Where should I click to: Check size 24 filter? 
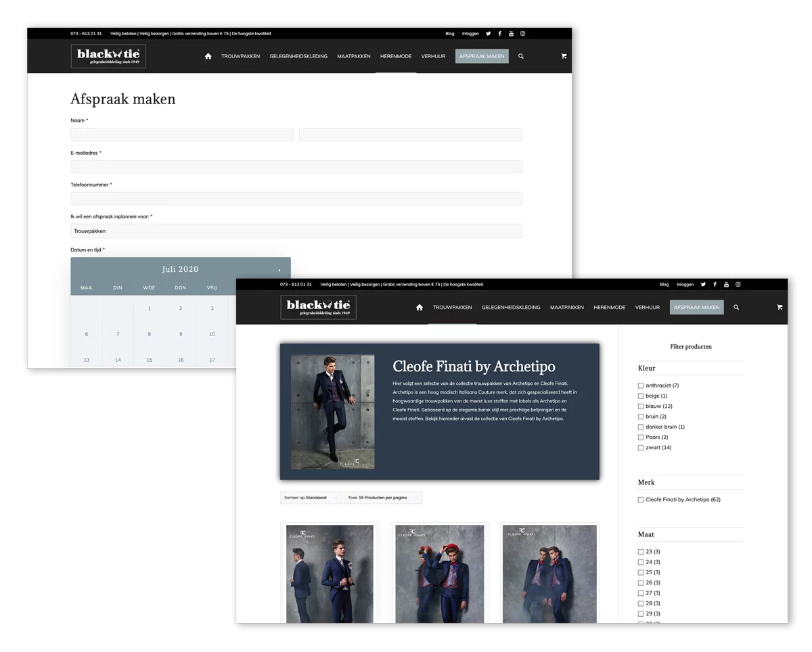pos(641,562)
